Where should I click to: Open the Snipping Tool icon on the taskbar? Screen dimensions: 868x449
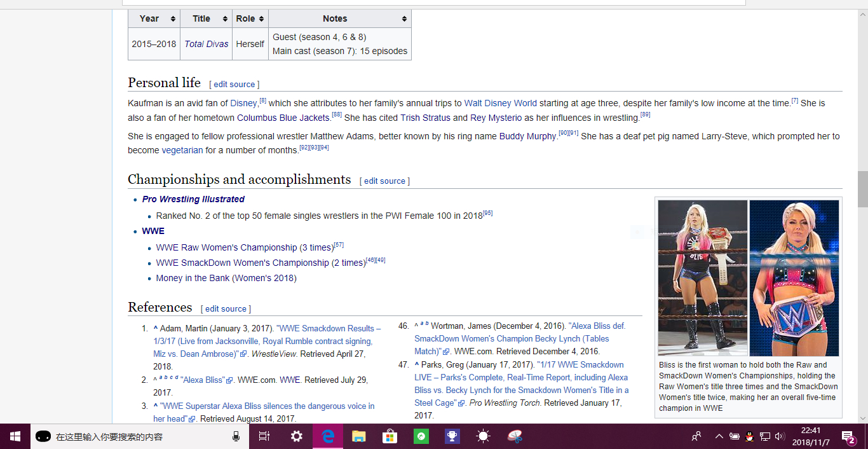pos(515,436)
